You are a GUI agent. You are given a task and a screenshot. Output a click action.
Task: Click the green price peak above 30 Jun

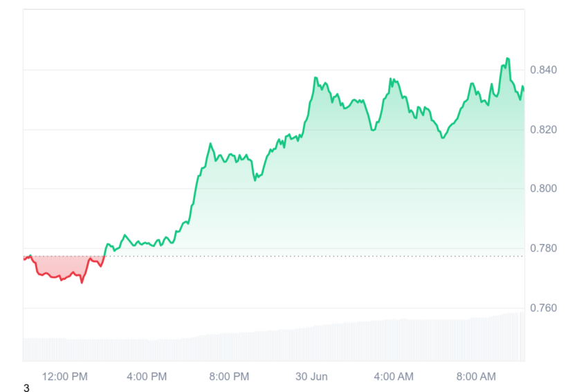point(315,77)
